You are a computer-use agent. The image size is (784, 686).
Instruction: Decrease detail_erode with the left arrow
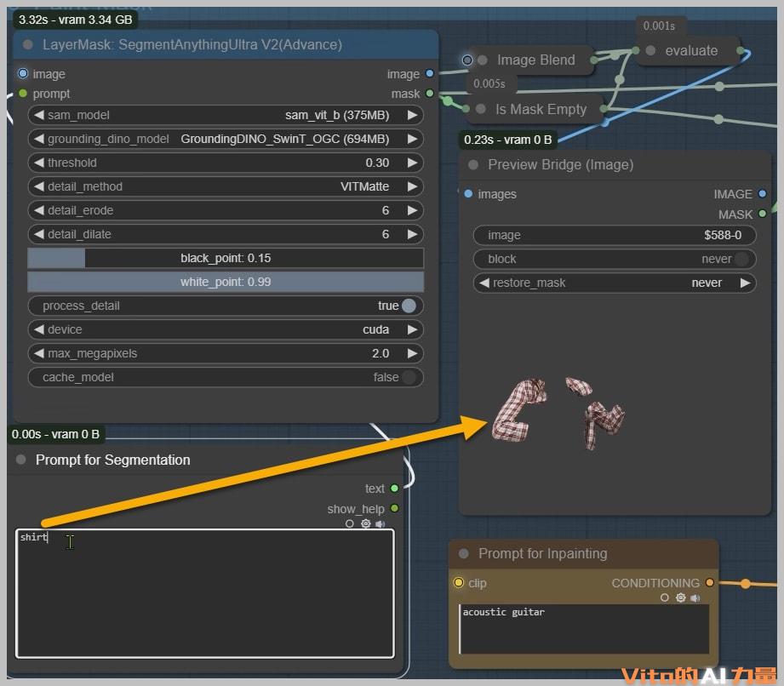pyautogui.click(x=38, y=210)
